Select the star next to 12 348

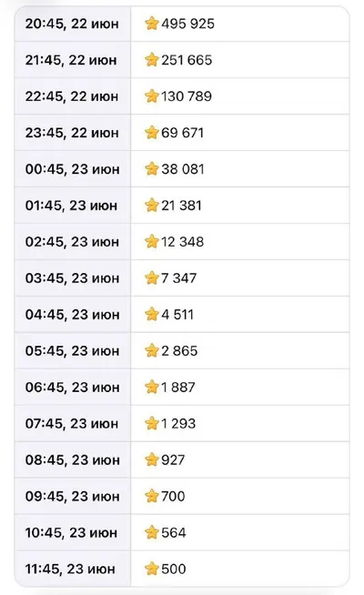(x=151, y=242)
